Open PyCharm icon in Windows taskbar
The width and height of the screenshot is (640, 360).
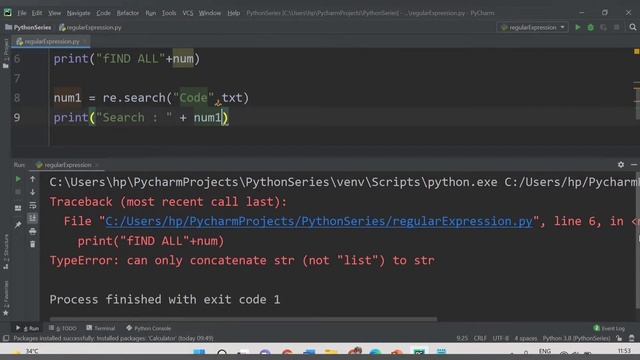coord(419,353)
